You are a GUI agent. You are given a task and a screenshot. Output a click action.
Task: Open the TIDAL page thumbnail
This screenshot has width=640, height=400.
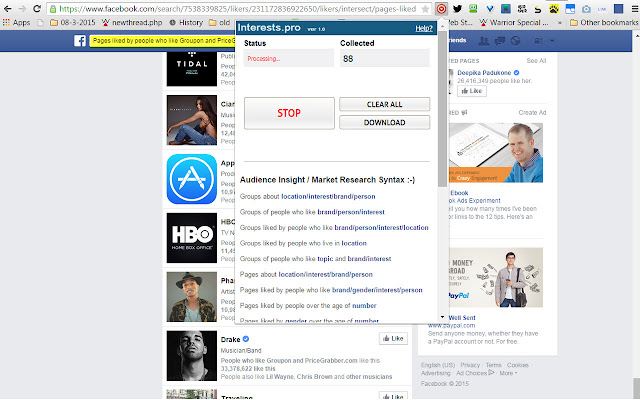click(192, 69)
